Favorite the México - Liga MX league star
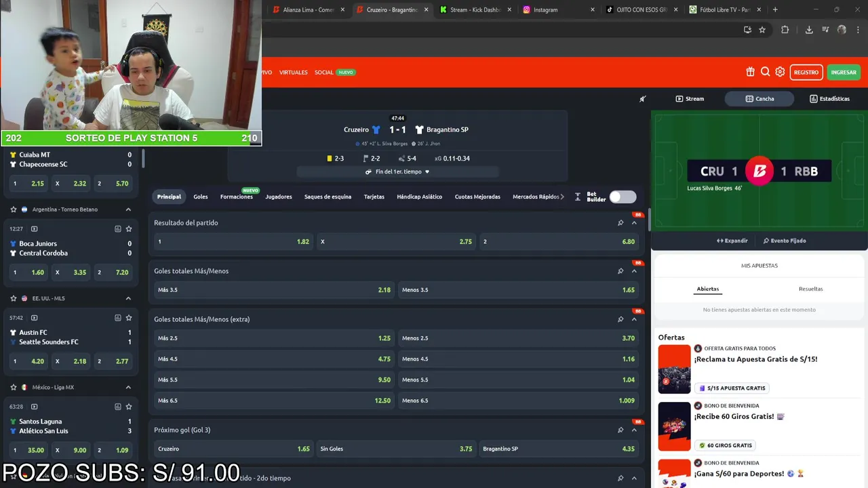Image resolution: width=868 pixels, height=488 pixels. click(x=13, y=387)
